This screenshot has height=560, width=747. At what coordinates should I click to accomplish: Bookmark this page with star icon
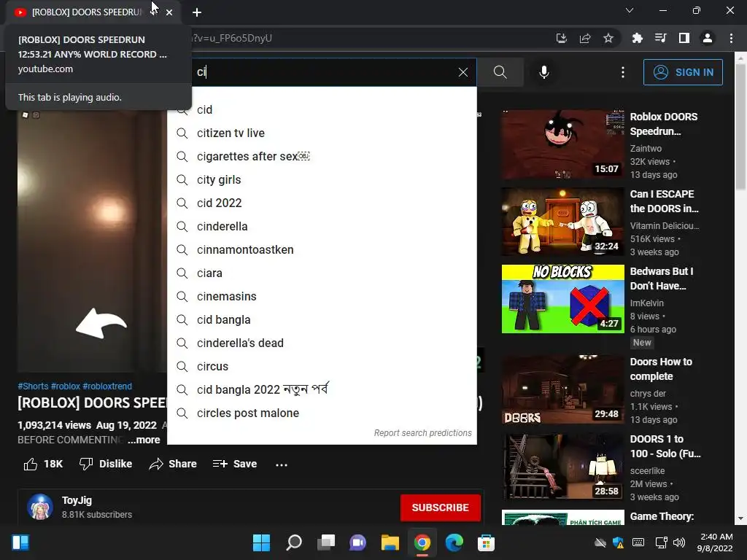pos(608,38)
